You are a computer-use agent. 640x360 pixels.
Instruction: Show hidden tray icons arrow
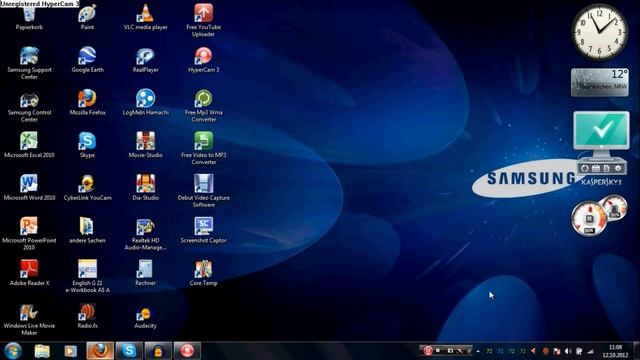point(478,351)
